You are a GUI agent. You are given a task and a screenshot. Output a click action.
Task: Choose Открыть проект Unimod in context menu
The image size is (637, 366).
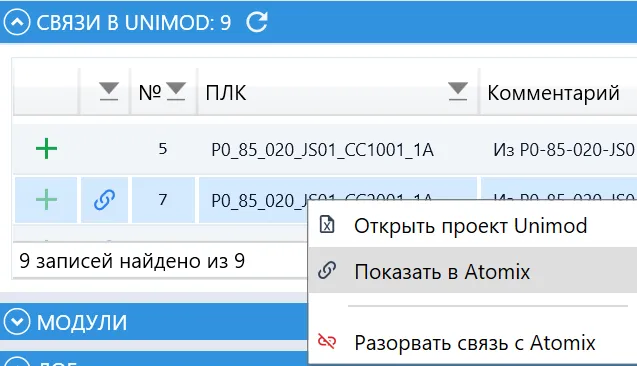point(472,225)
